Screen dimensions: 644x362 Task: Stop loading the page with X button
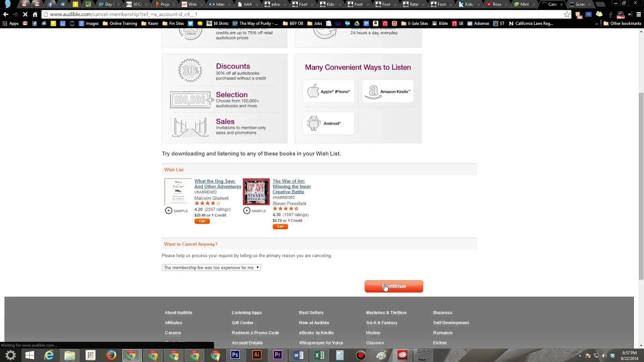point(25,14)
